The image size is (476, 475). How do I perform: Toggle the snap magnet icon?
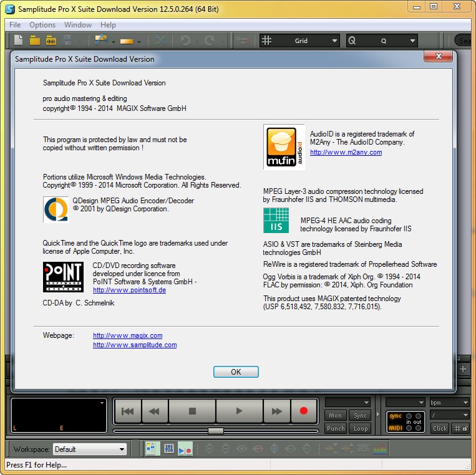point(243,41)
